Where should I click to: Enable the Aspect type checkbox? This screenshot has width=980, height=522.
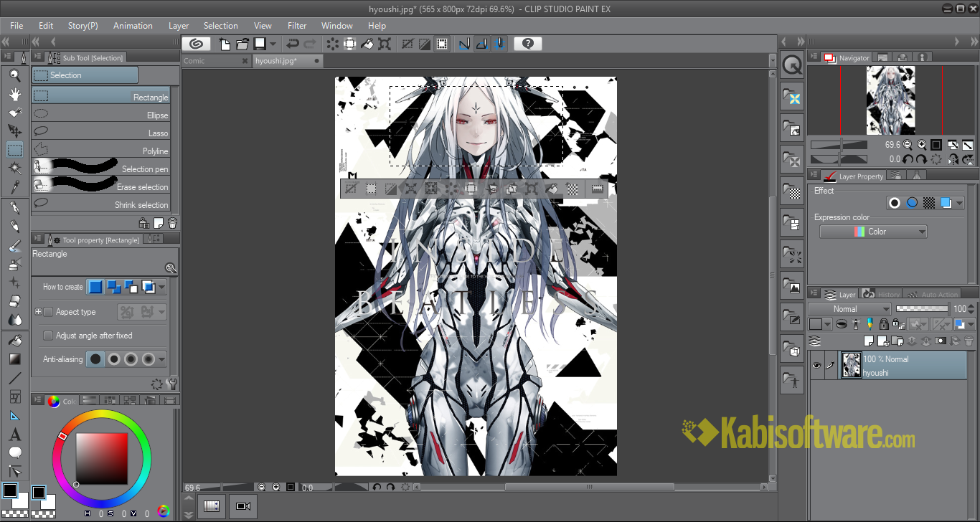(x=48, y=312)
